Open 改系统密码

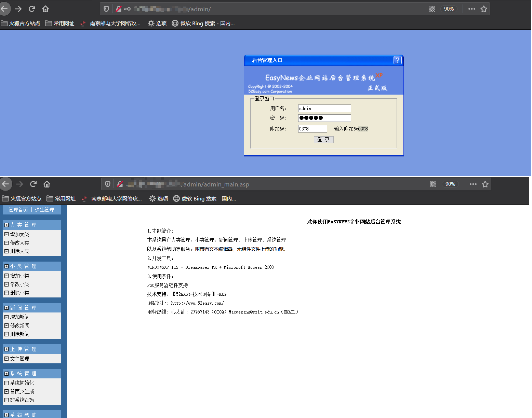click(x=22, y=400)
